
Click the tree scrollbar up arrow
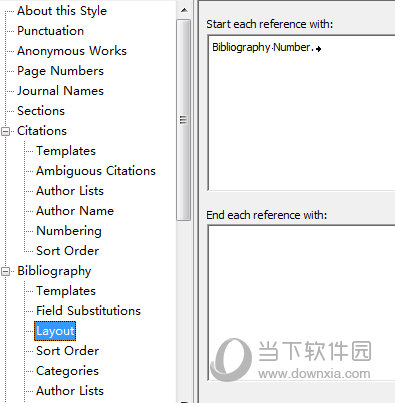pos(184,10)
